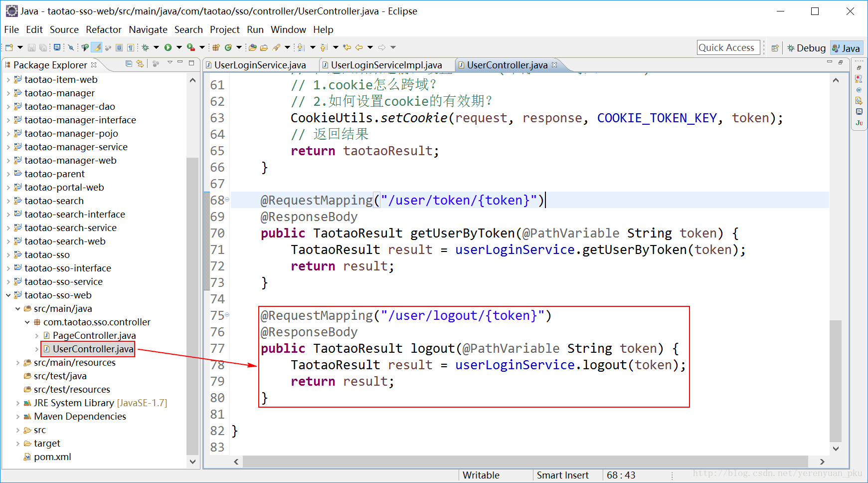
Task: Switch to the Debug perspective
Action: pos(806,48)
